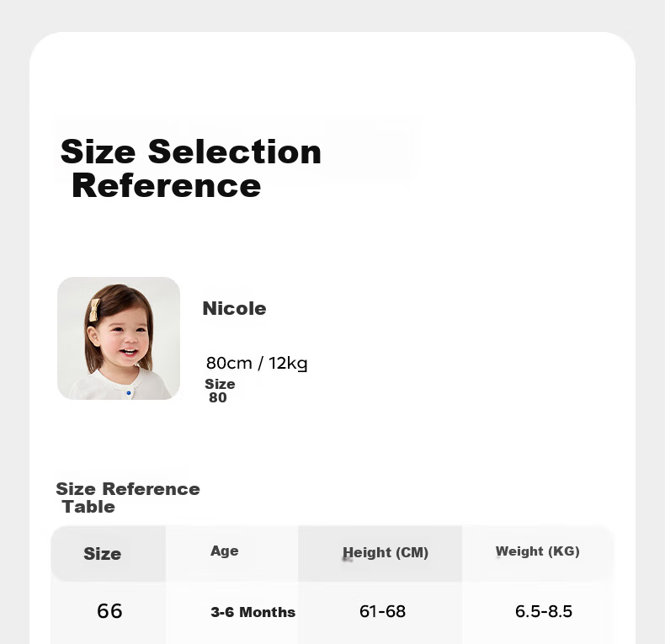Image resolution: width=665 pixels, height=644 pixels.
Task: Click the Size 80 label under measurements
Action: [x=220, y=391]
